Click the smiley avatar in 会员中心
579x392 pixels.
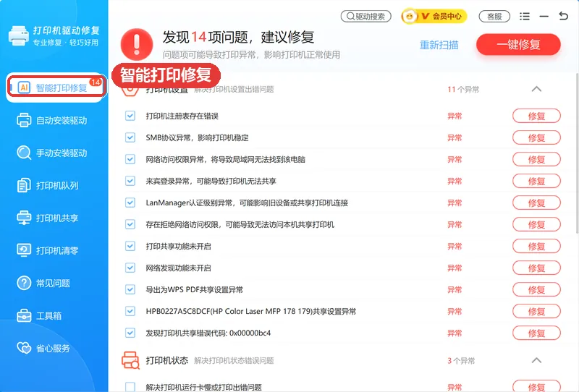pyautogui.click(x=409, y=16)
